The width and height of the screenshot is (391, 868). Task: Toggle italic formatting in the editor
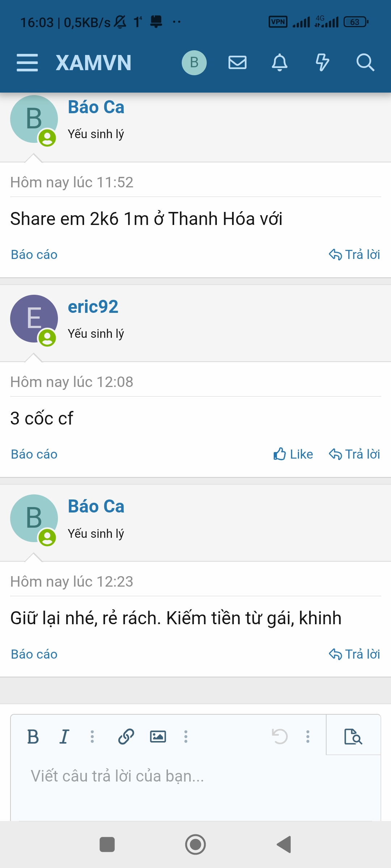point(64,736)
